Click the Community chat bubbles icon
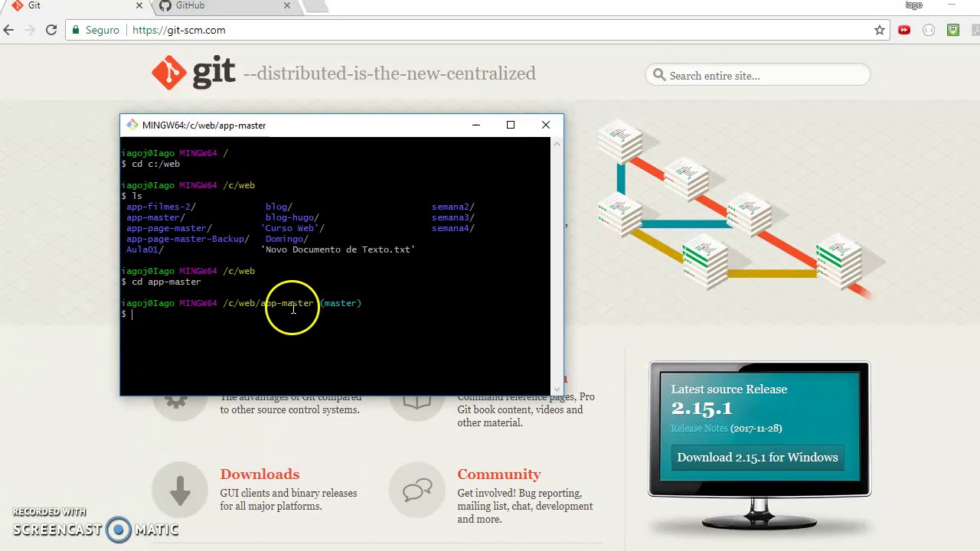 [x=417, y=491]
